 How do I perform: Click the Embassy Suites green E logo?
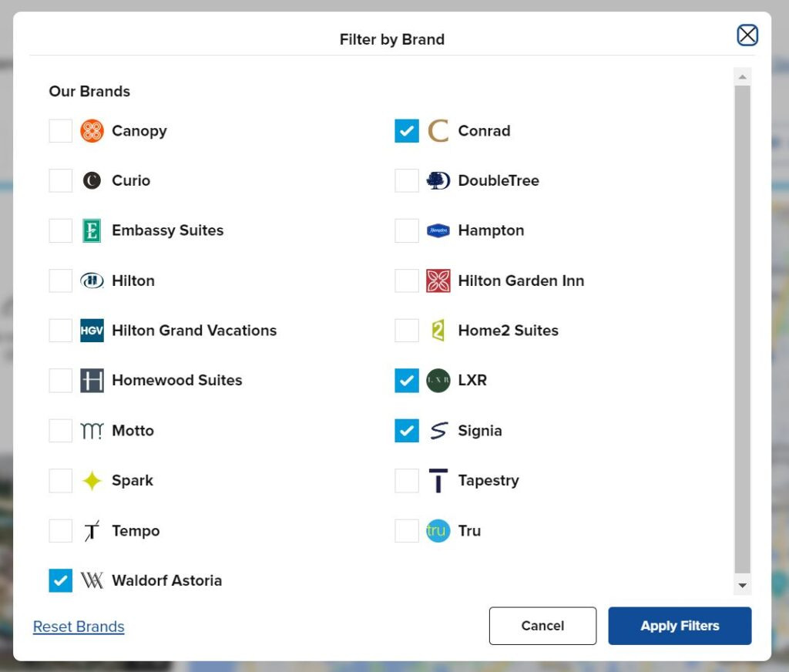pyautogui.click(x=92, y=230)
